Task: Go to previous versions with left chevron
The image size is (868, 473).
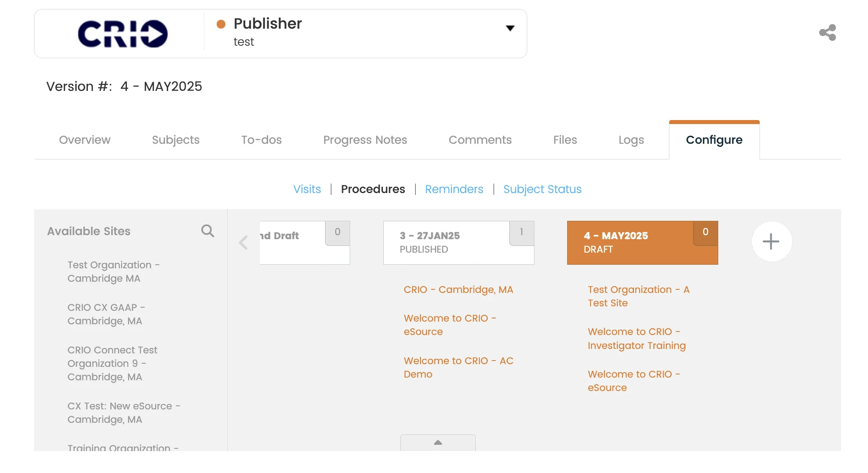Action: pos(243,242)
